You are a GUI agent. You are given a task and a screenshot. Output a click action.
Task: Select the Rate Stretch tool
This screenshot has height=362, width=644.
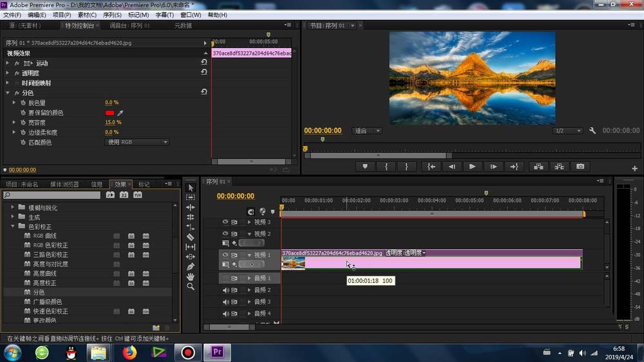(191, 227)
